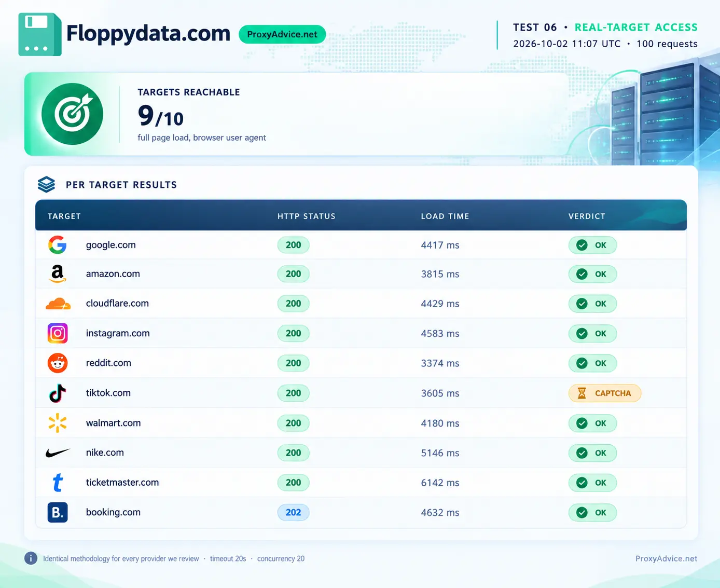Click the Ticketmaster t logo
720x588 pixels.
pyautogui.click(x=58, y=483)
